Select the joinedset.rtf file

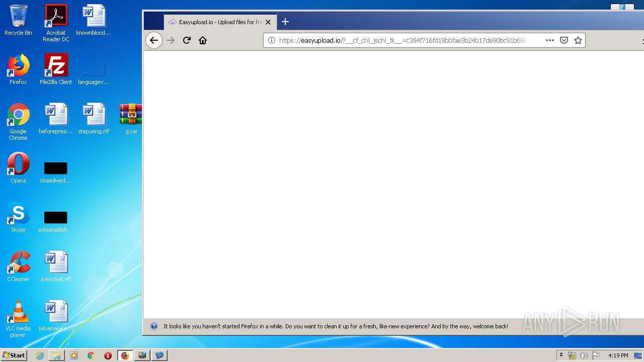[56, 266]
